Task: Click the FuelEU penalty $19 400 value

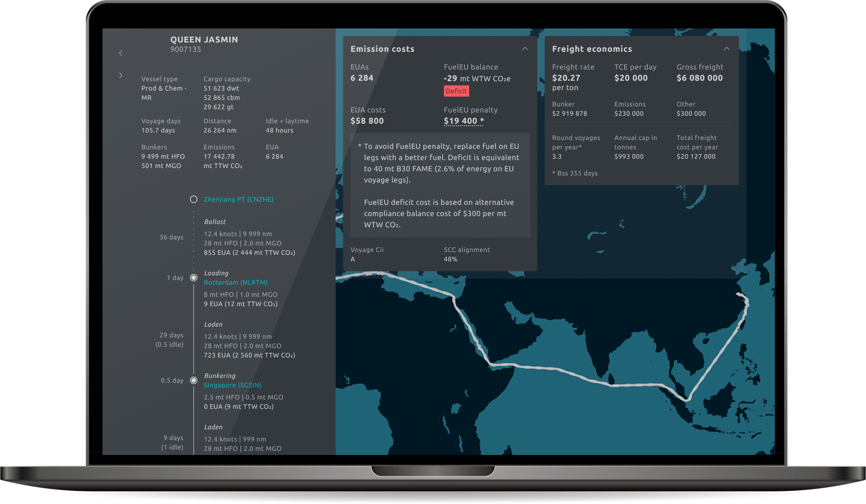Action: [464, 121]
